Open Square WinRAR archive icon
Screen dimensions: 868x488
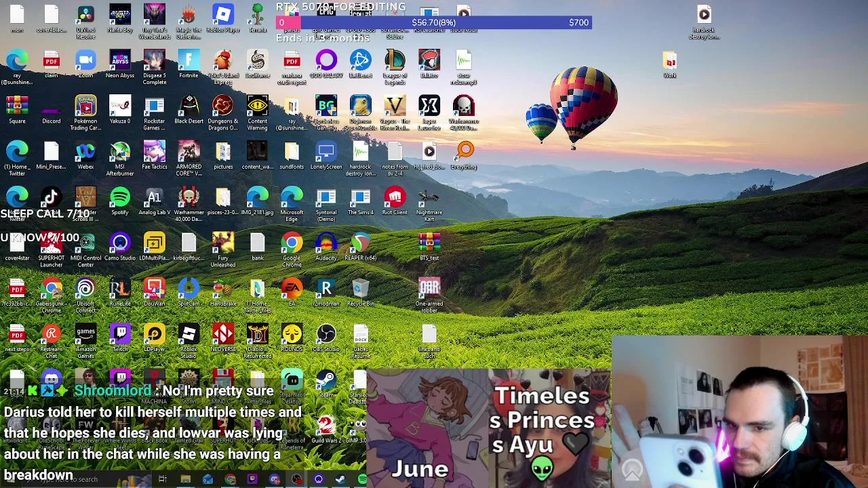(x=17, y=106)
